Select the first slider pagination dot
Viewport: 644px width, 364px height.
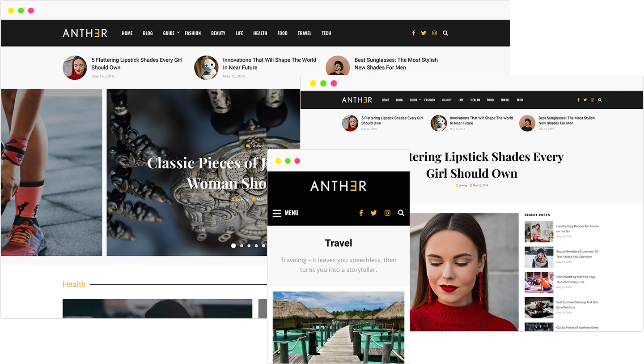point(233,246)
